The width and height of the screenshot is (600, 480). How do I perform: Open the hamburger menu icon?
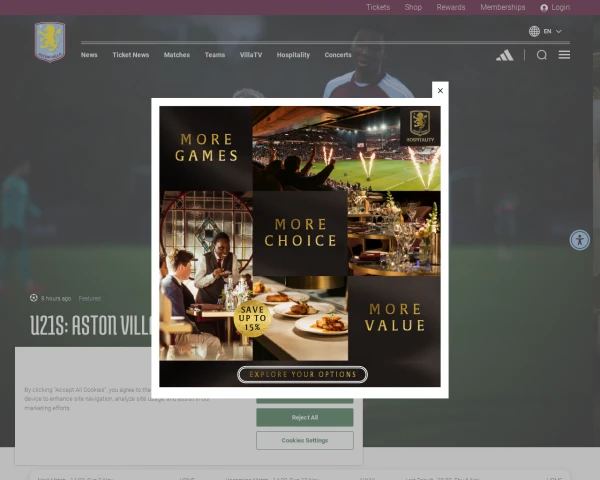[x=564, y=55]
